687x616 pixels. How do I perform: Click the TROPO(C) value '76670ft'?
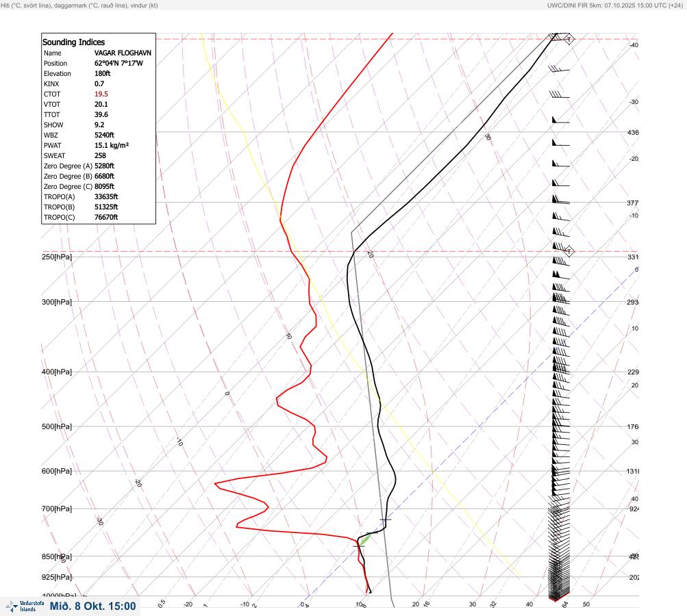coord(106,217)
